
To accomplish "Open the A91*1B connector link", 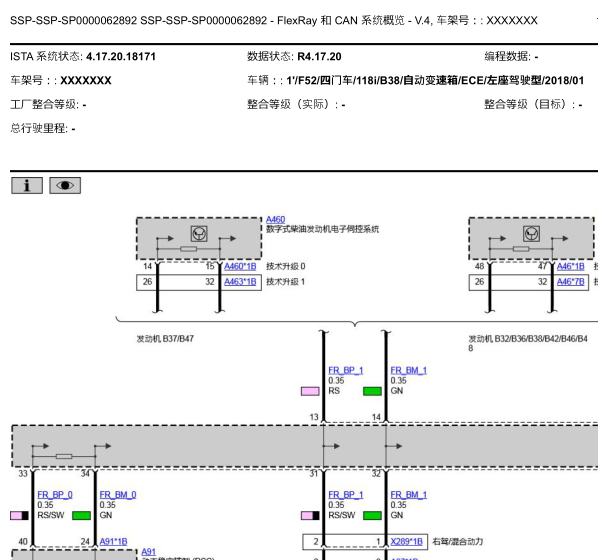I will (x=113, y=542).
